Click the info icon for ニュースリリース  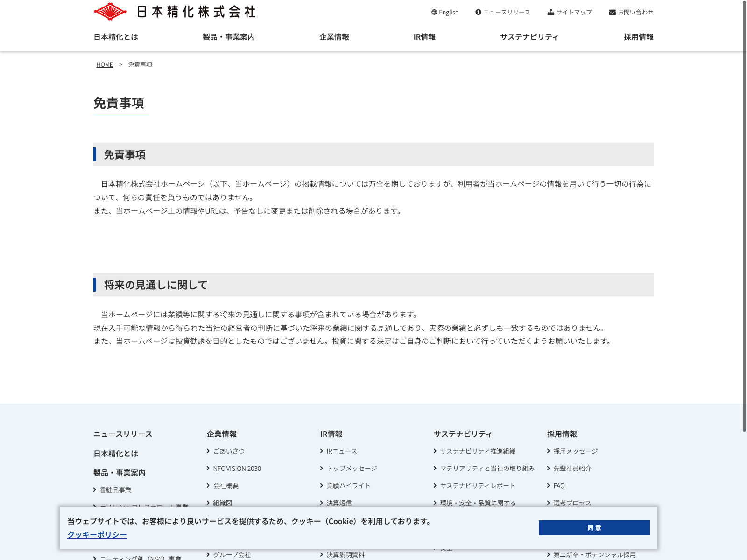(x=478, y=12)
